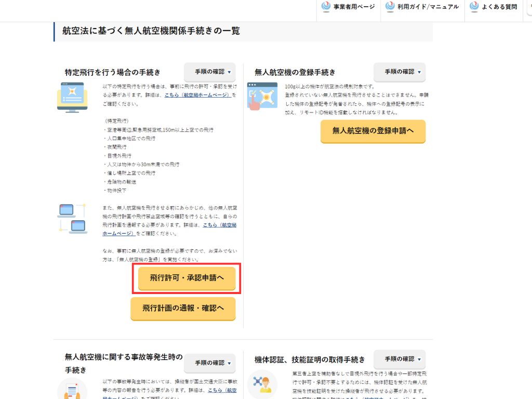The height and width of the screenshot is (399, 532).
Task: Click the accident report document icon
Action: (72, 389)
